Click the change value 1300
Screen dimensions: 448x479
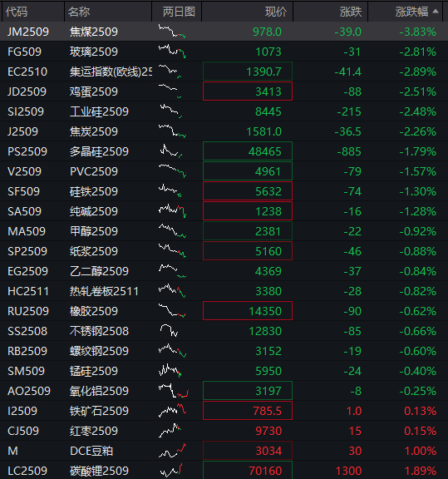pyautogui.click(x=348, y=471)
